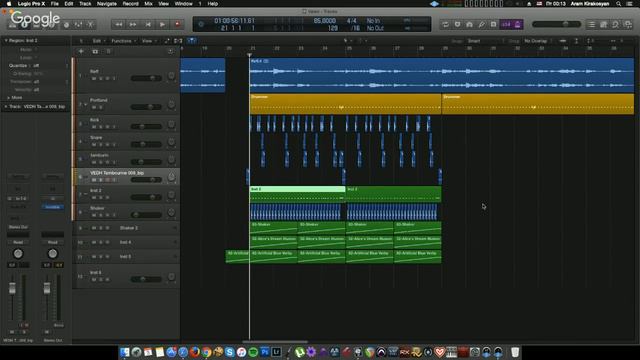Adjust the Inst 2 track volume slider
The width and height of the screenshot is (640, 360).
[x=146, y=197]
